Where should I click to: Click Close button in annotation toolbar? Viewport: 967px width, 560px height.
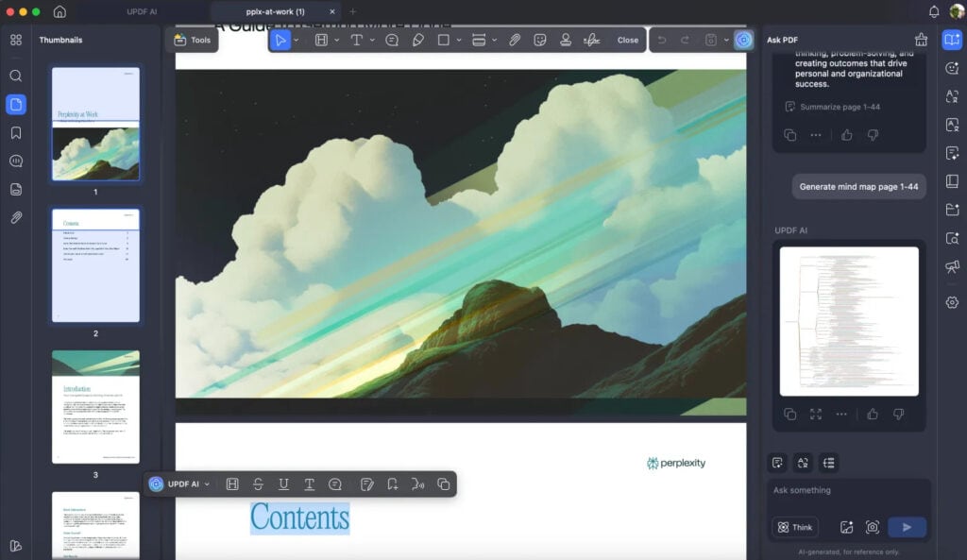tap(627, 40)
